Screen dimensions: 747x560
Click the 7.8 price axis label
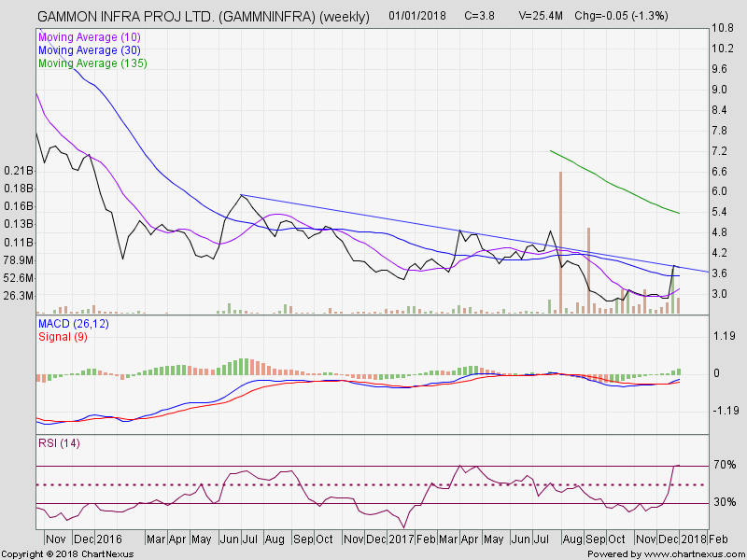[719, 131]
